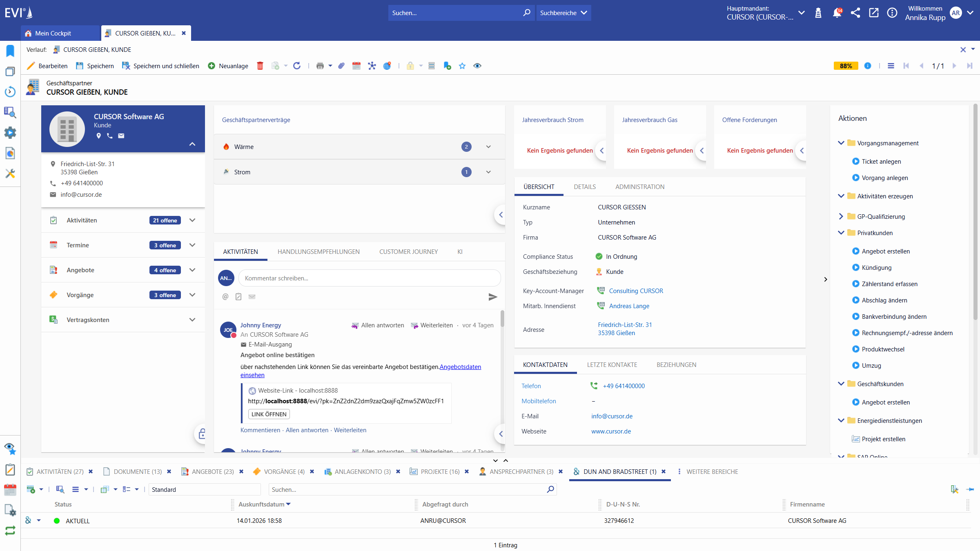980x551 pixels.
Task: Refresh the record with the reload icon
Action: [297, 66]
